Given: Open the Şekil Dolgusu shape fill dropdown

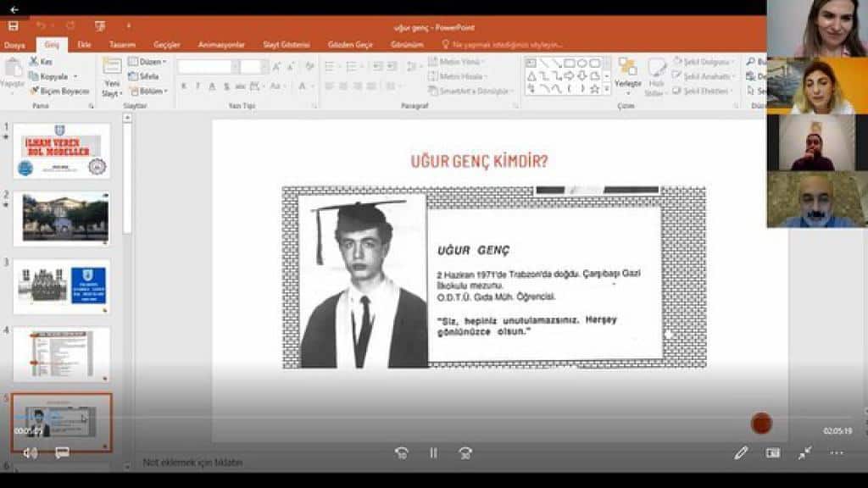Looking at the screenshot, I should click(703, 61).
